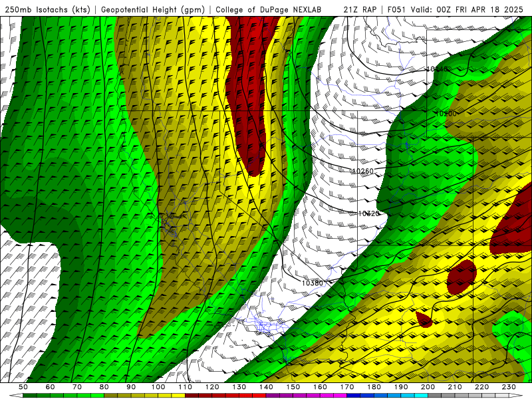Select the 10380 height contour label
The height and width of the screenshot is (399, 532).
313,283
